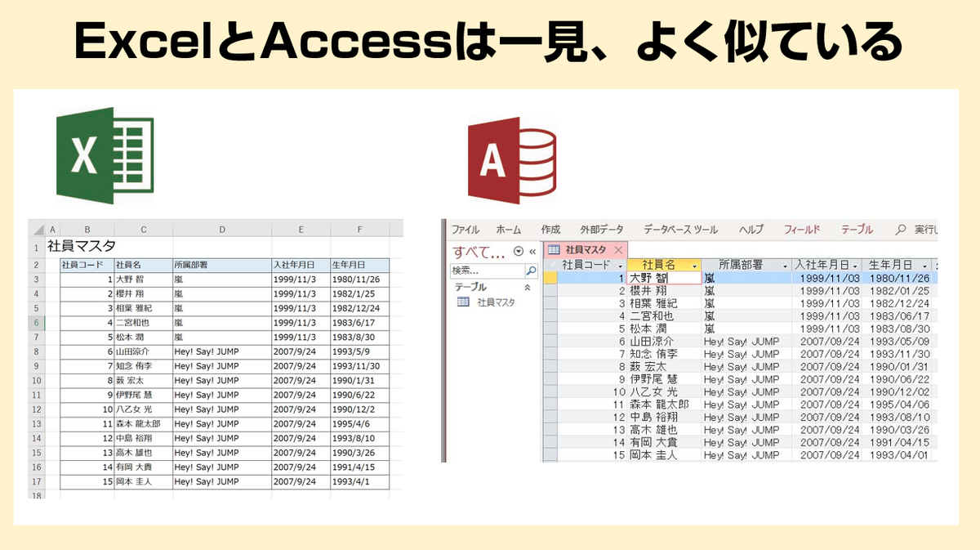Click 1991/4/15 cell in Excel sheet

(359, 467)
